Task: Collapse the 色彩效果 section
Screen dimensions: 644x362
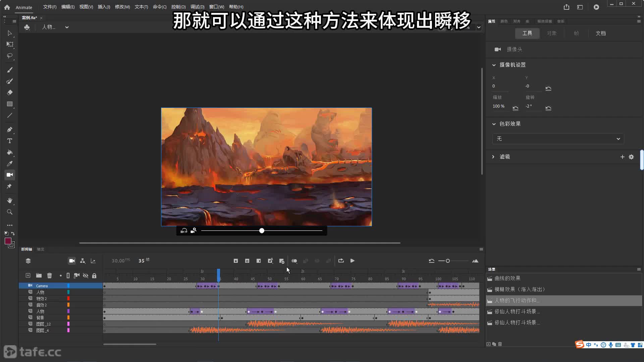Action: pyautogui.click(x=494, y=124)
